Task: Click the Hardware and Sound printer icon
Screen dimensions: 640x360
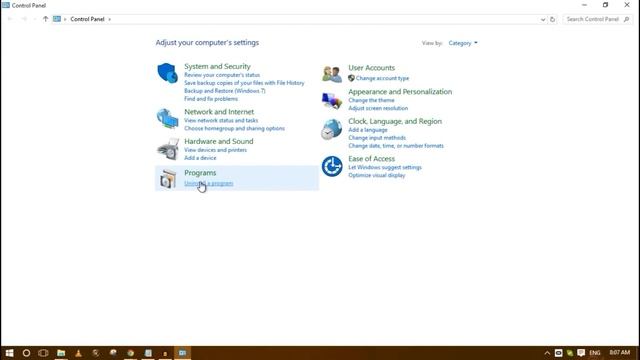Action: pos(168,149)
